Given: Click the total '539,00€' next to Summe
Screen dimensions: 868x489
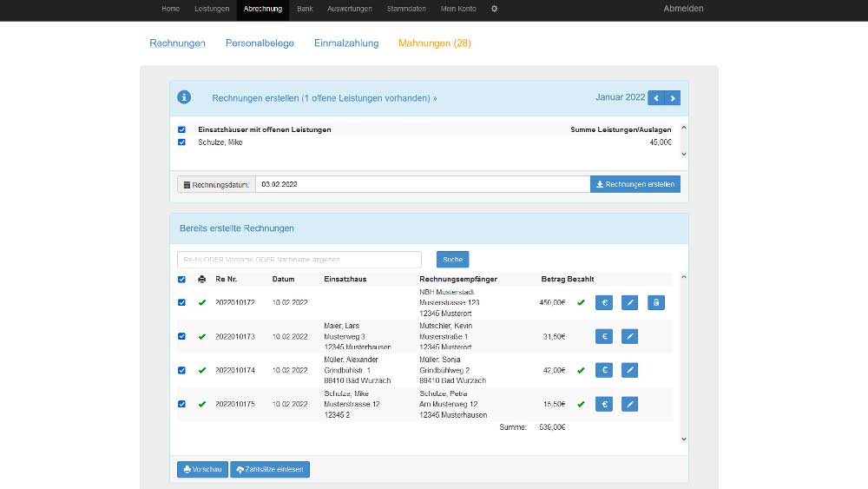Looking at the screenshot, I should point(552,427).
